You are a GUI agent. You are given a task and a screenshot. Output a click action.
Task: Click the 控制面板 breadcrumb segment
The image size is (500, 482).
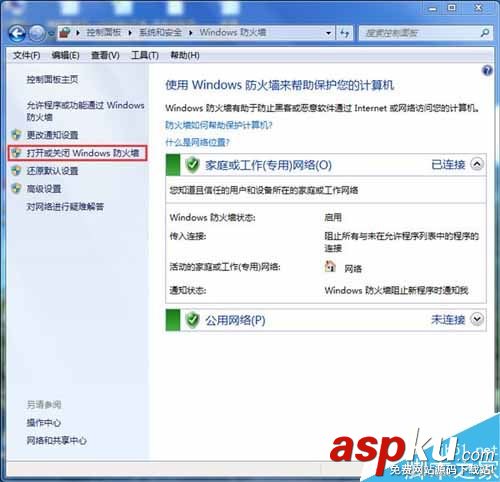click(103, 32)
